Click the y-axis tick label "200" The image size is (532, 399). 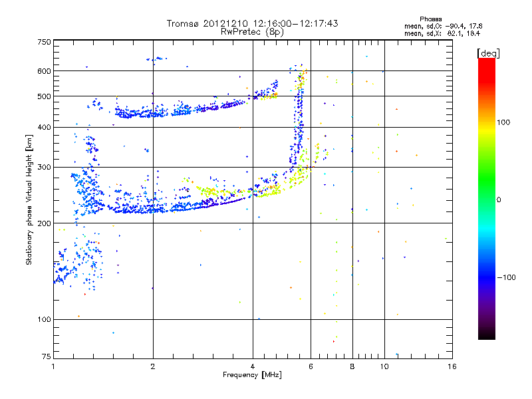pos(44,223)
